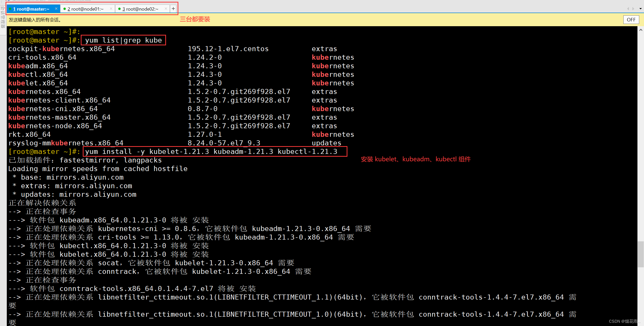Click the kubernetes-node.x86_64 entry
Image resolution: width=644 pixels, height=326 pixels.
click(x=55, y=126)
